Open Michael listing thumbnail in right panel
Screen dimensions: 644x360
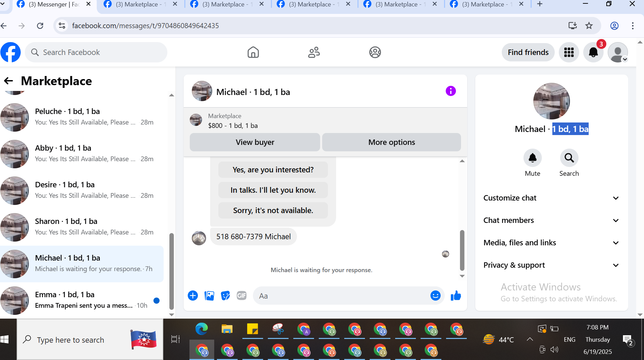552,101
